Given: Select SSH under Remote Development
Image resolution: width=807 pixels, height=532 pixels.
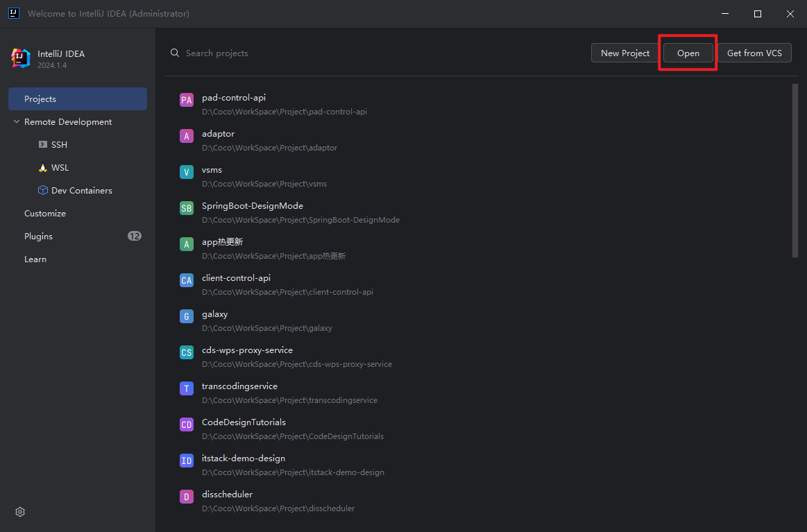Looking at the screenshot, I should coord(59,144).
